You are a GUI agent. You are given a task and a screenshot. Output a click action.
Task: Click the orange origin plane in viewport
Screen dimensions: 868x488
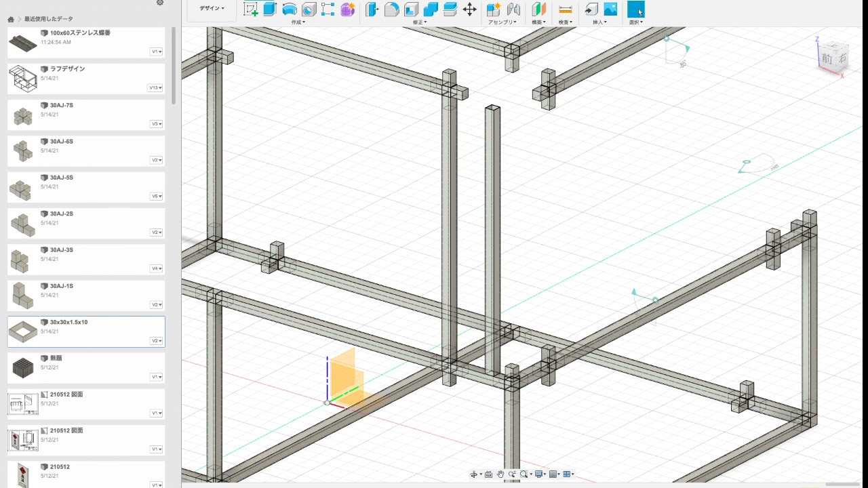click(x=347, y=378)
